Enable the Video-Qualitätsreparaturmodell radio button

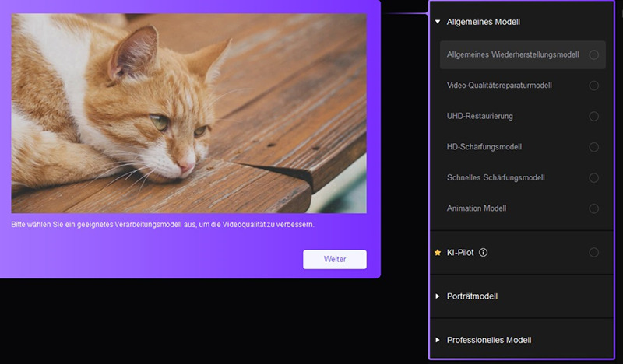pyautogui.click(x=593, y=86)
